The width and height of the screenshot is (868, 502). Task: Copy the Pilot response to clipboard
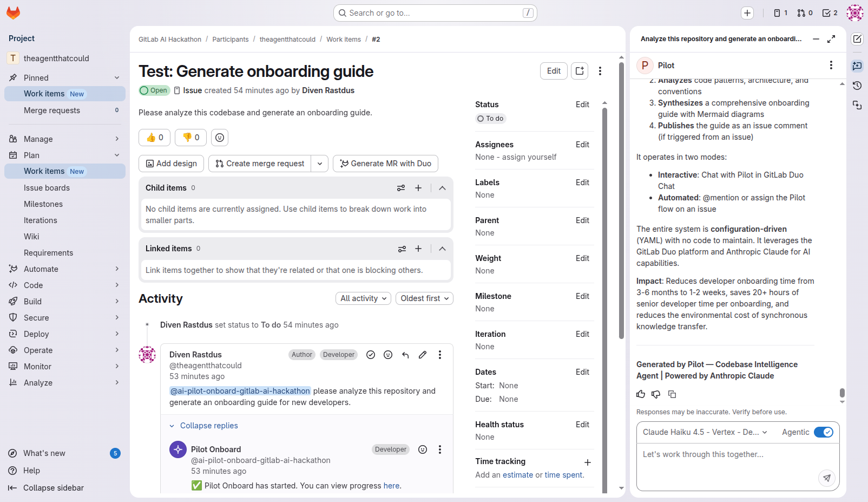[672, 394]
